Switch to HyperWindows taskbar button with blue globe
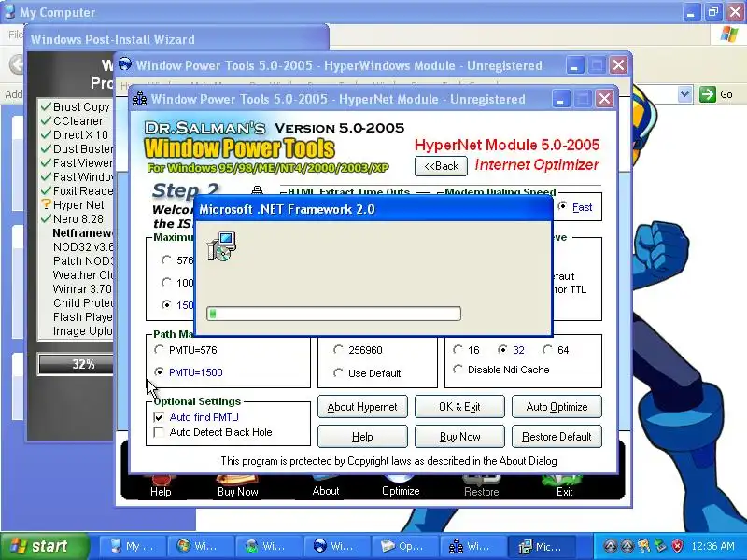 coord(337,546)
